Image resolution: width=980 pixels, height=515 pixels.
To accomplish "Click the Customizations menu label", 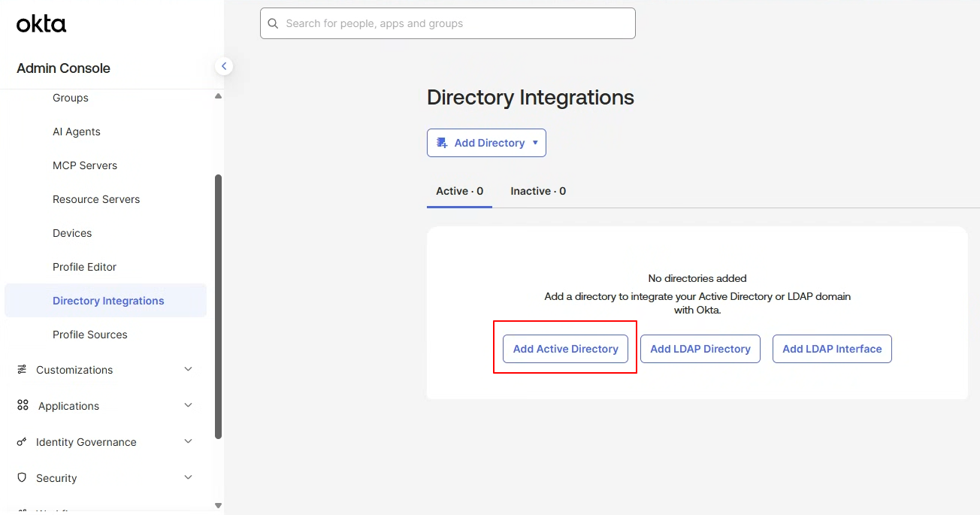I will point(74,370).
